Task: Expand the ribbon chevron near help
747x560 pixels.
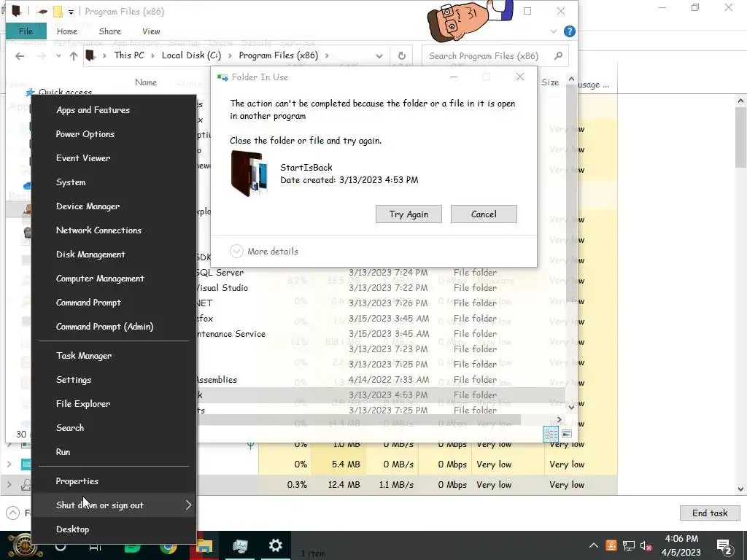Action: 554,31
